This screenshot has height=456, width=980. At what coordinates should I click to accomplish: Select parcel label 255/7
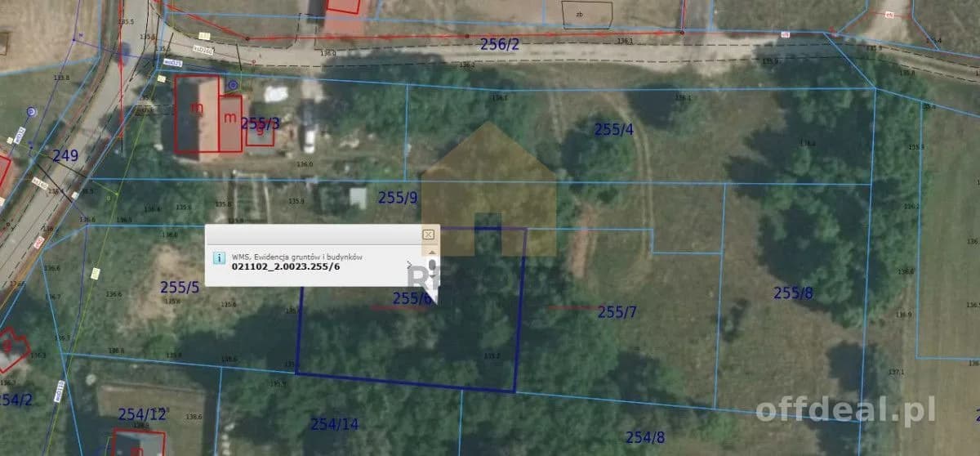617,311
